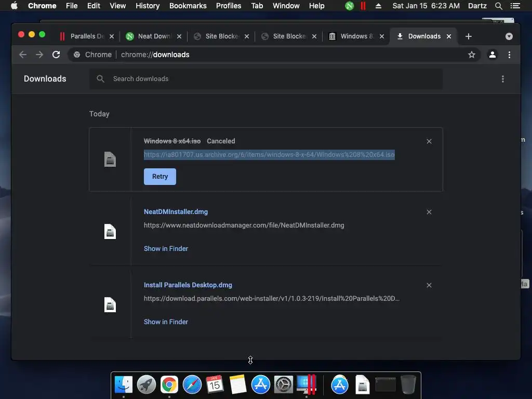The height and width of the screenshot is (399, 532).
Task: Close the Neat Download tab
Action: pyautogui.click(x=179, y=36)
